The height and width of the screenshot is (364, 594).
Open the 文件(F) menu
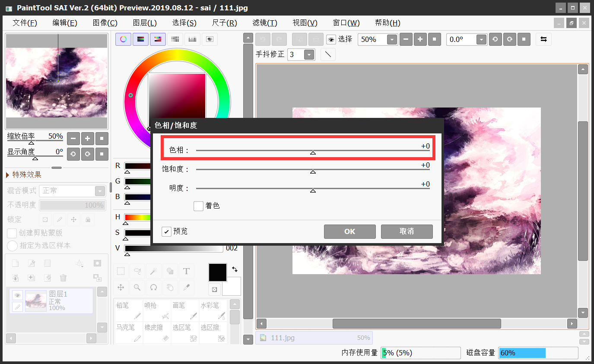click(25, 23)
